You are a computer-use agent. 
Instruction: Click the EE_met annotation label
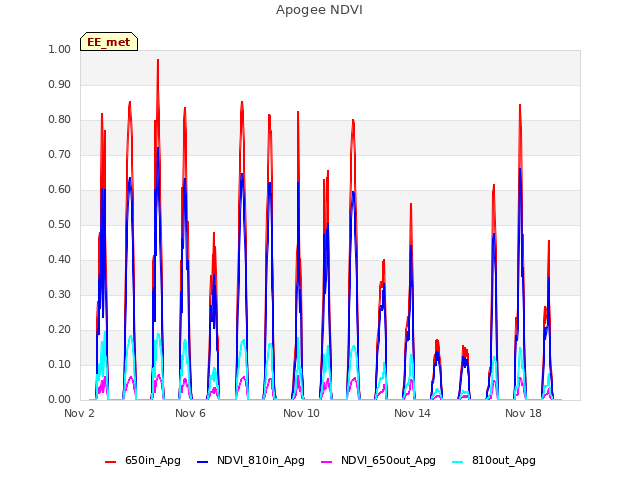pos(109,42)
